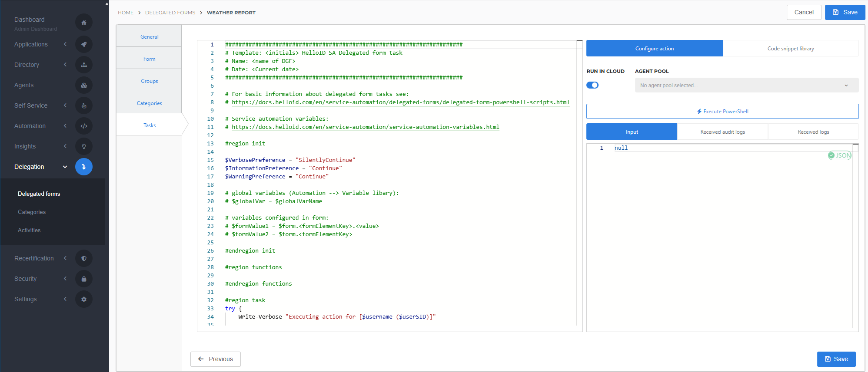The height and width of the screenshot is (372, 868).
Task: Click the Directory hierarchy icon
Action: click(84, 65)
